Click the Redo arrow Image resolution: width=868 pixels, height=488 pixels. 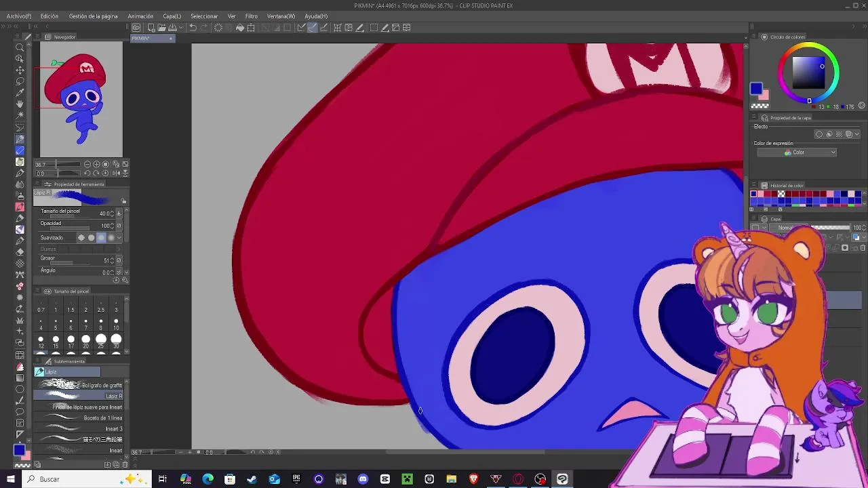click(x=203, y=28)
